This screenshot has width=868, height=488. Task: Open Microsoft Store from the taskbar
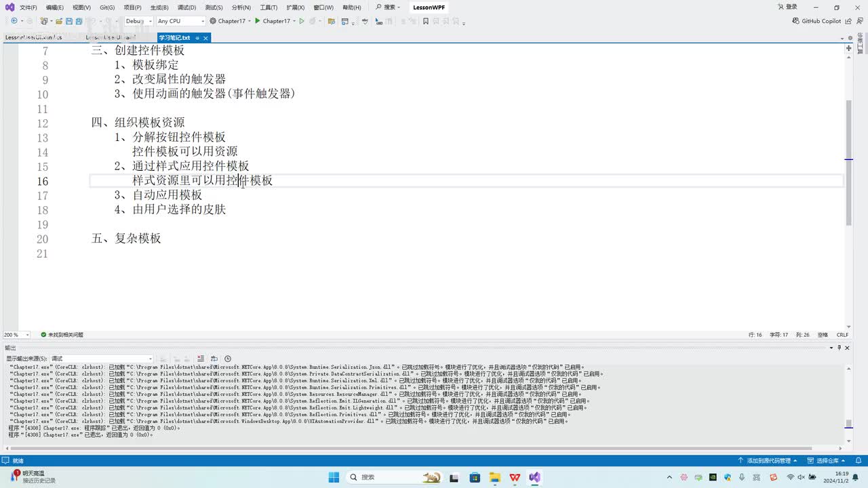474,477
